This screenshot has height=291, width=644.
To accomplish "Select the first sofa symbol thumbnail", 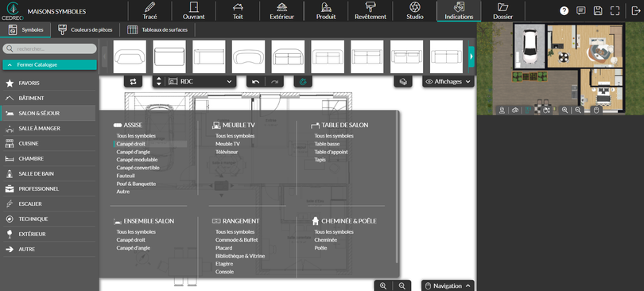I will [130, 56].
